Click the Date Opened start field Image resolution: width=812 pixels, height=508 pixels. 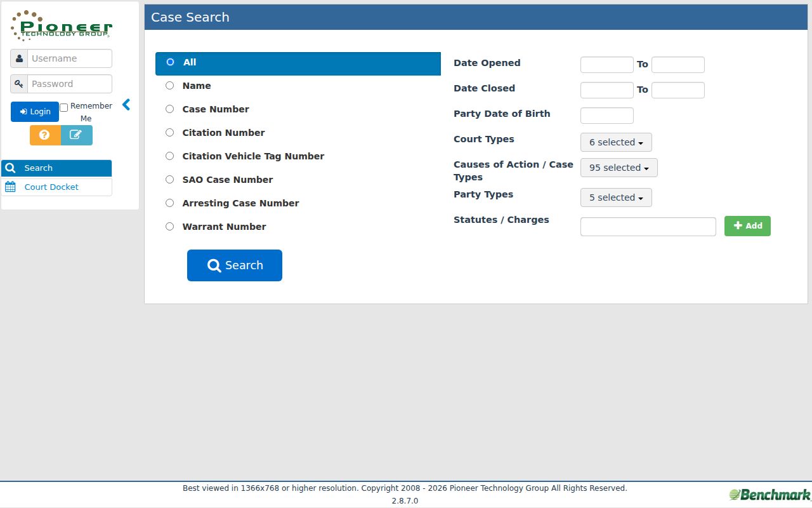tap(607, 65)
